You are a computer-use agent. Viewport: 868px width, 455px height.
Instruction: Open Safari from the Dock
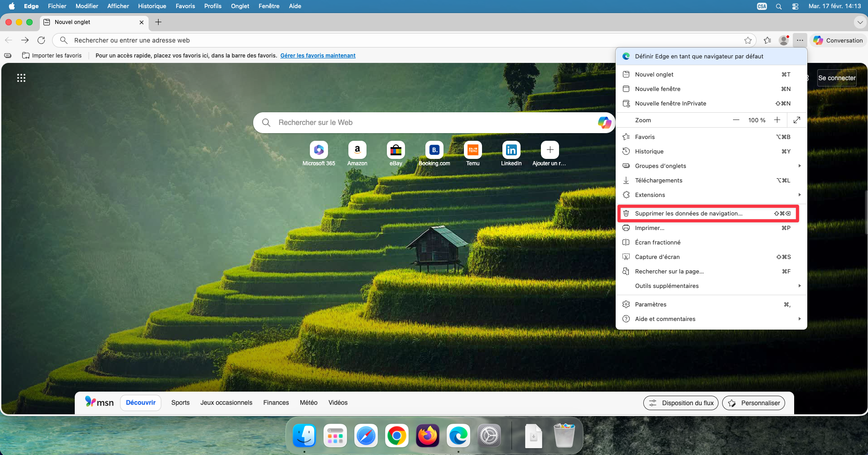point(366,436)
